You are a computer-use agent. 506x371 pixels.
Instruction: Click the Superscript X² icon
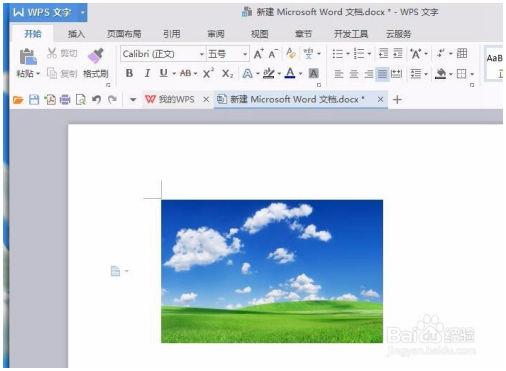[x=208, y=73]
